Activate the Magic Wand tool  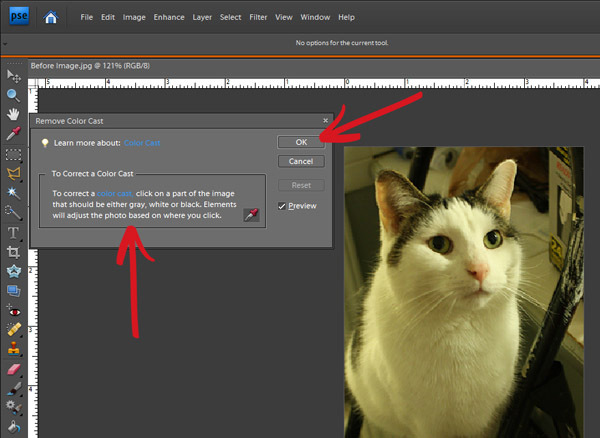14,192
